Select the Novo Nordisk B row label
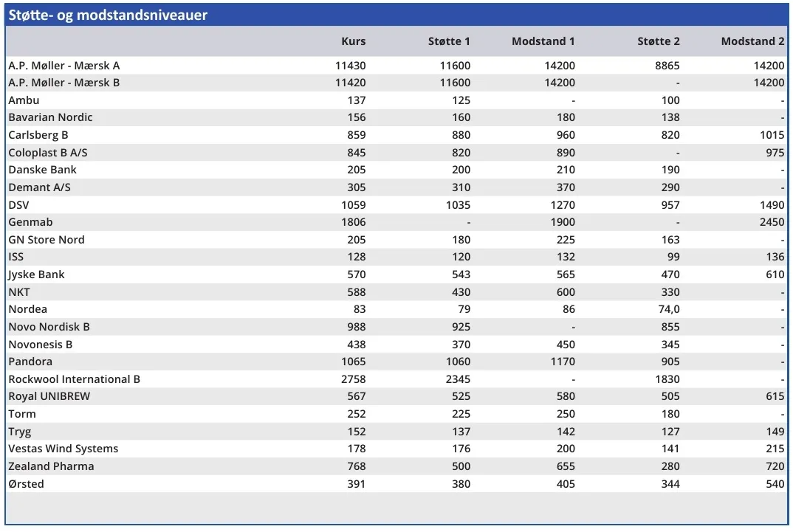This screenshot has width=793, height=532. coord(49,327)
